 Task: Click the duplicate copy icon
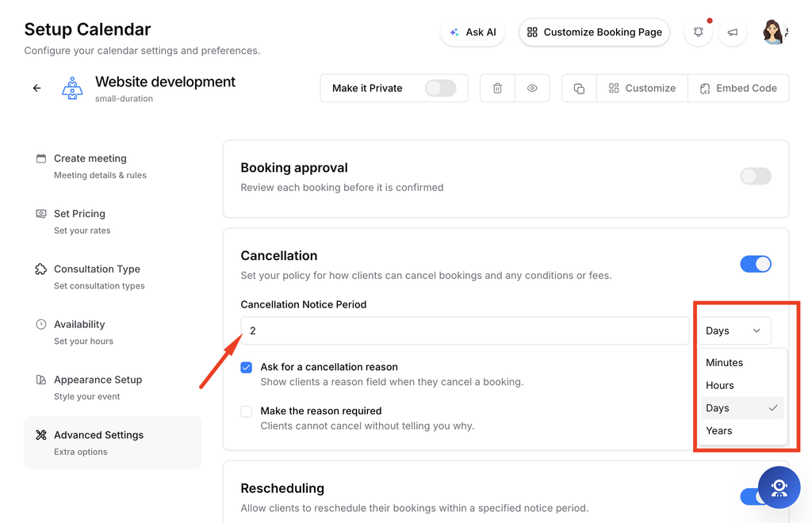[579, 89]
